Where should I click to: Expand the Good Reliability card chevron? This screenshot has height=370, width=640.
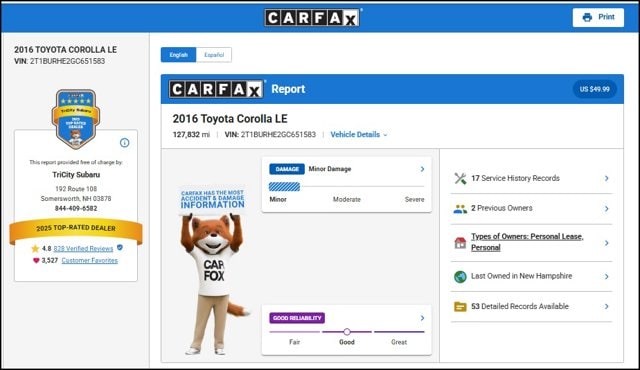422,318
